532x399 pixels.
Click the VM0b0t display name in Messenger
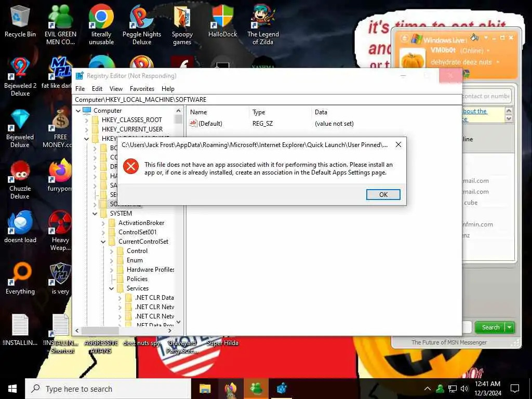pos(443,50)
